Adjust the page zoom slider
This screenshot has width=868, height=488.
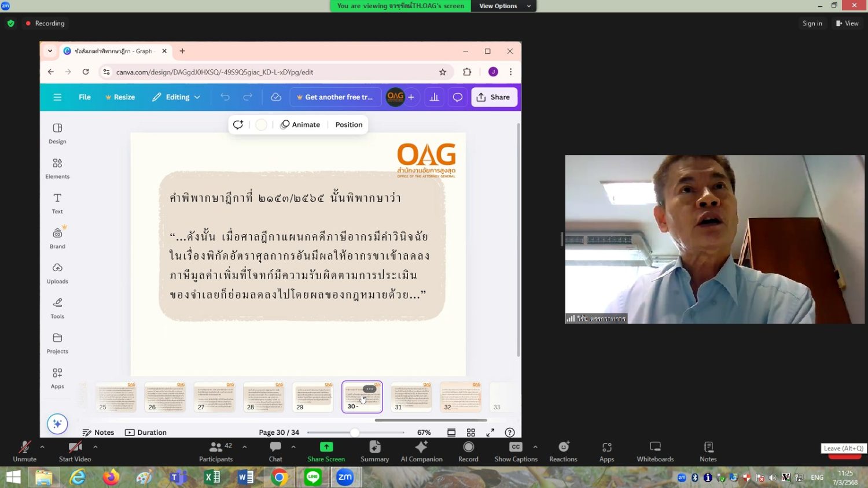click(x=354, y=432)
